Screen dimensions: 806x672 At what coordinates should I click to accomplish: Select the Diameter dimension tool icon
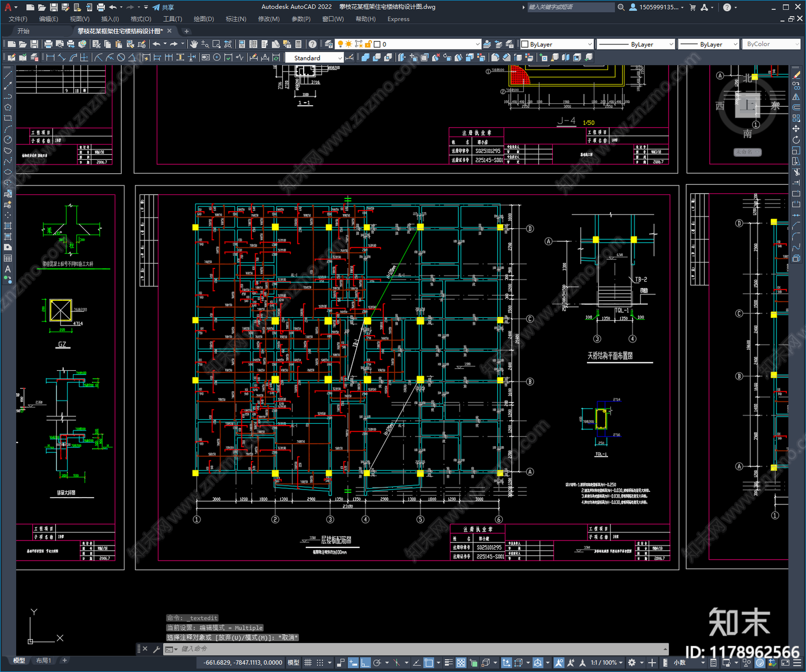coord(121,57)
